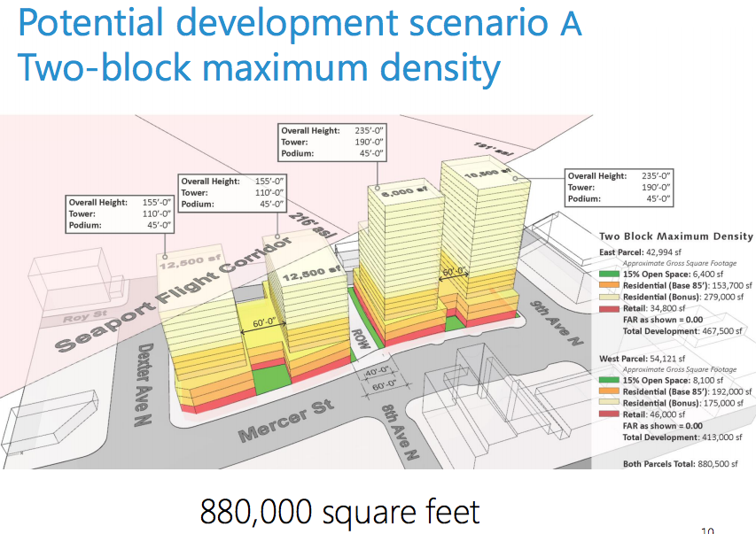Click the "191' asl" elevation label
Viewport: 756px width, 534px height.
click(x=494, y=149)
